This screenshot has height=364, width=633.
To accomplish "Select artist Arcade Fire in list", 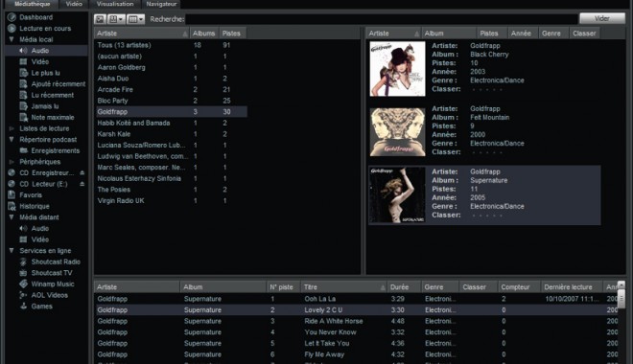I will [171, 89].
